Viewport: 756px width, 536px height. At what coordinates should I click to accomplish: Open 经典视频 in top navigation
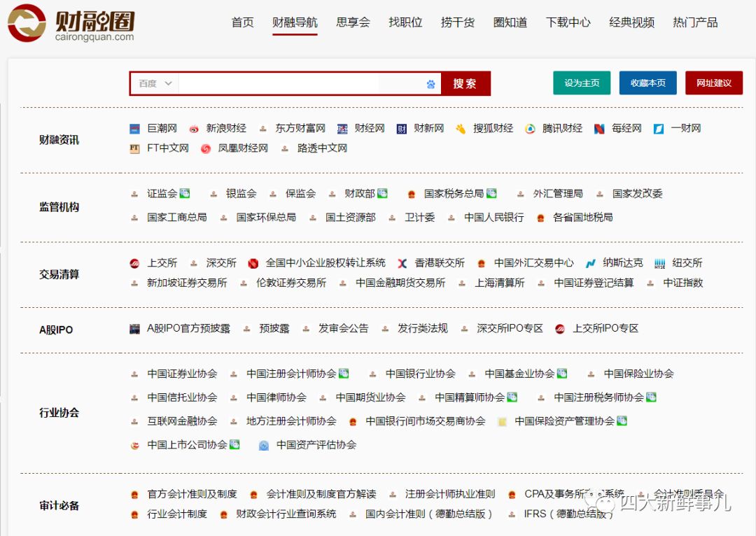631,22
